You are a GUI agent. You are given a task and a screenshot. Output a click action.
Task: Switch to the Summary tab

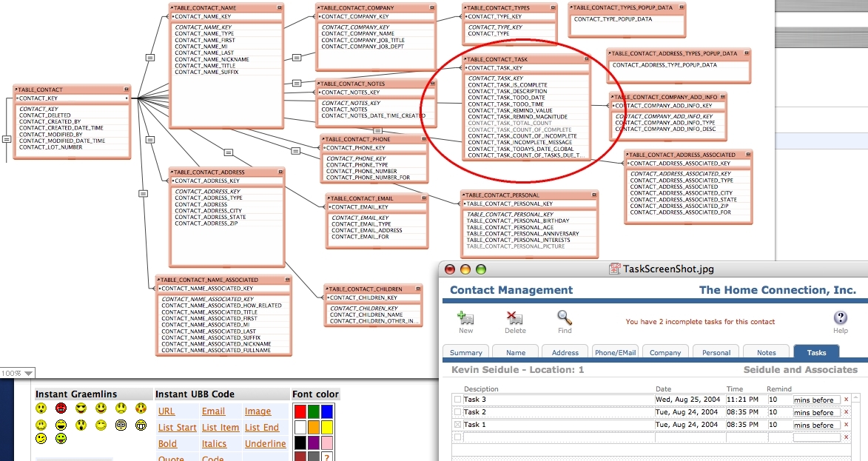click(466, 352)
